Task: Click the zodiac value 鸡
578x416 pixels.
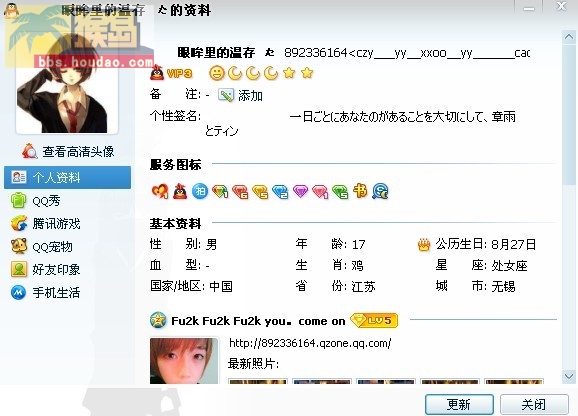Action: click(x=358, y=266)
